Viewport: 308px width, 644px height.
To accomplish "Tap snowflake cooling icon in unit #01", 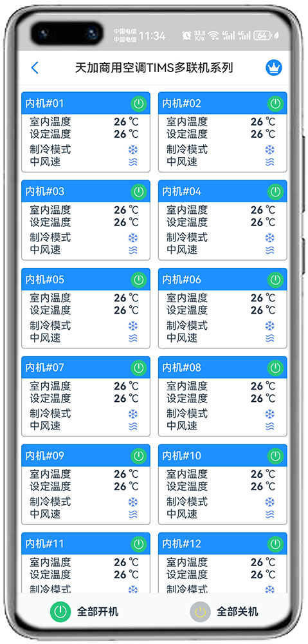I will (x=133, y=149).
